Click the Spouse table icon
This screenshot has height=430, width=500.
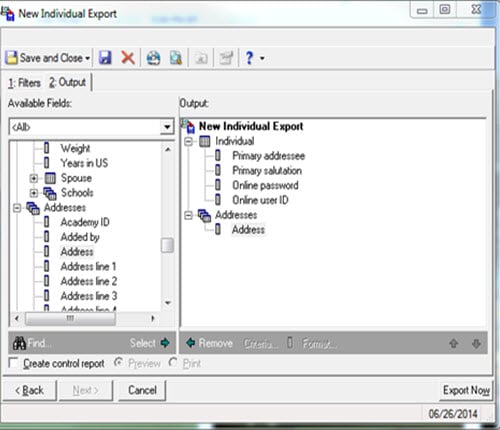50,178
